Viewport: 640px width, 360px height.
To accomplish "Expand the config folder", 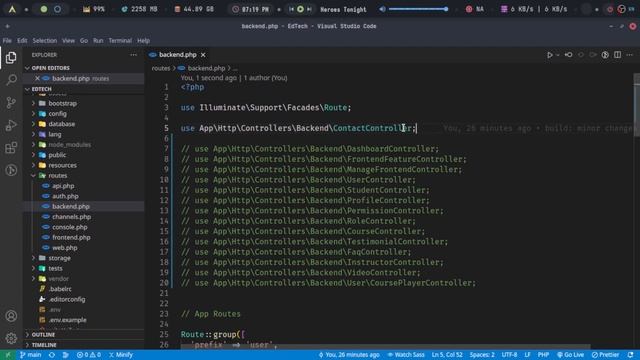I will point(57,113).
